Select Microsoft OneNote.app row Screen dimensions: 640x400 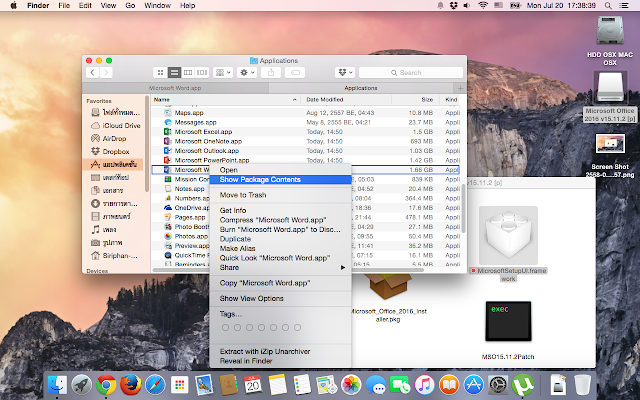click(x=305, y=141)
